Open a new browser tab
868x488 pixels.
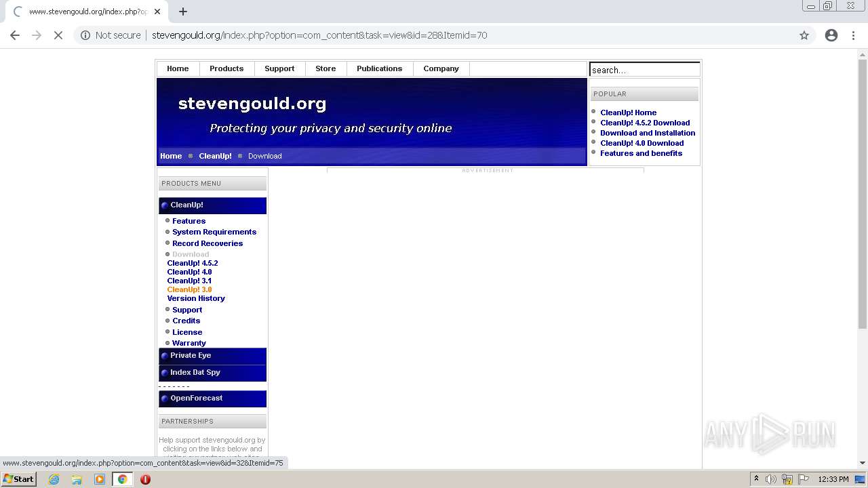click(183, 12)
